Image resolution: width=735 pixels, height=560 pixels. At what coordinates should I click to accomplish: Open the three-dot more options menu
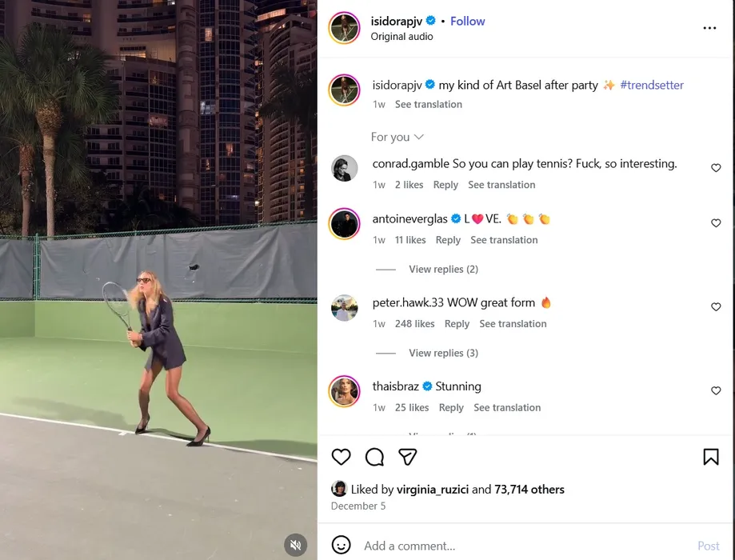[x=709, y=28]
